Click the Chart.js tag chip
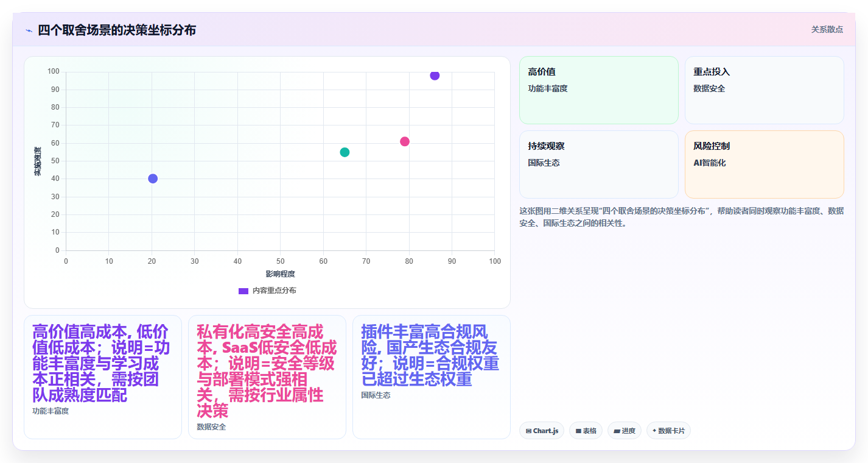 542,431
